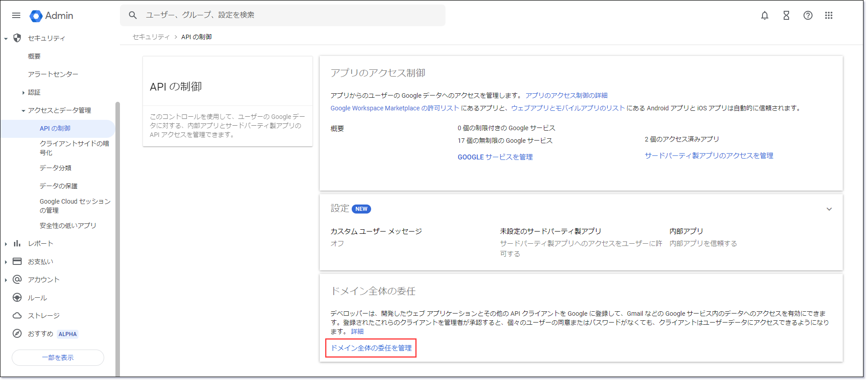The width and height of the screenshot is (868, 382).
Task: Open the Google apps grid
Action: [829, 15]
